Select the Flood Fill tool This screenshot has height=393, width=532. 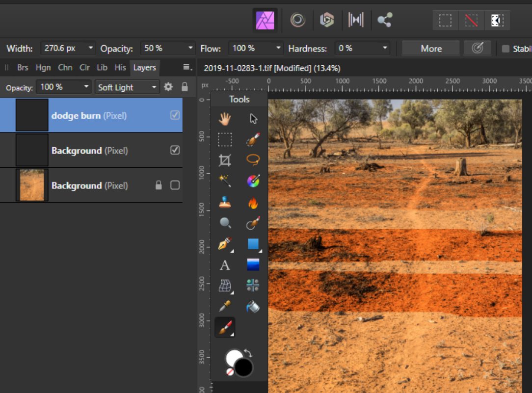[253, 307]
